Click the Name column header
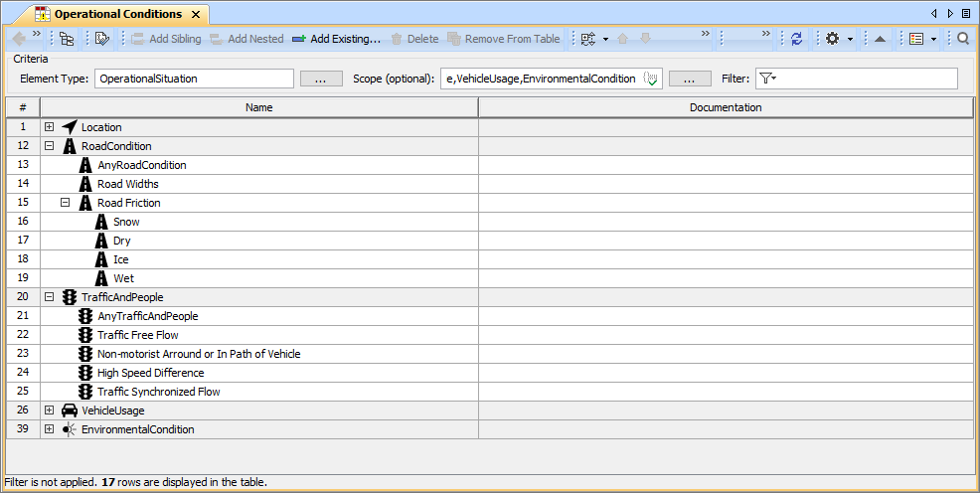The width and height of the screenshot is (980, 493). tap(258, 107)
